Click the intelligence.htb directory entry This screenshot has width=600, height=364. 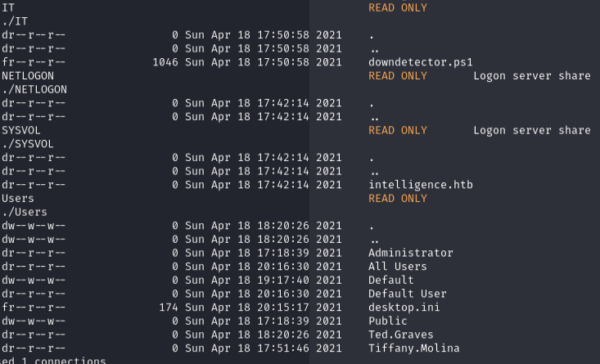(x=421, y=185)
